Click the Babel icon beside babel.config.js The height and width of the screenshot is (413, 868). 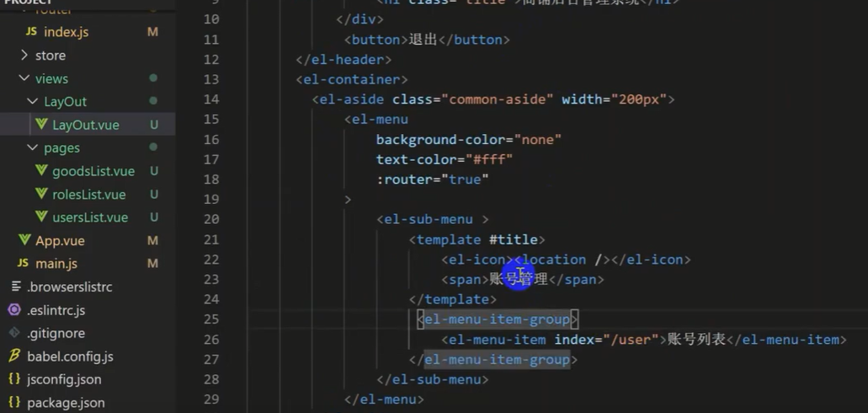point(14,356)
